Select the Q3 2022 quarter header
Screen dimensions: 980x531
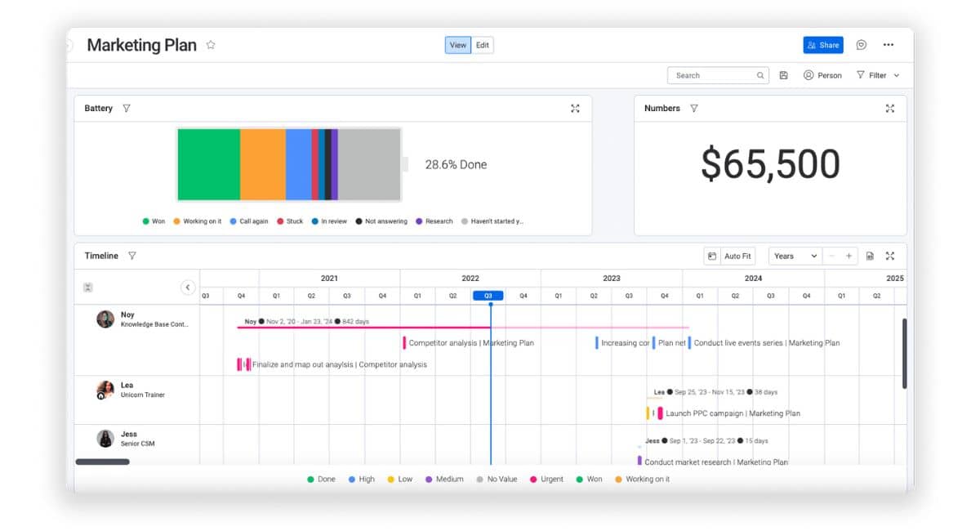pyautogui.click(x=488, y=296)
